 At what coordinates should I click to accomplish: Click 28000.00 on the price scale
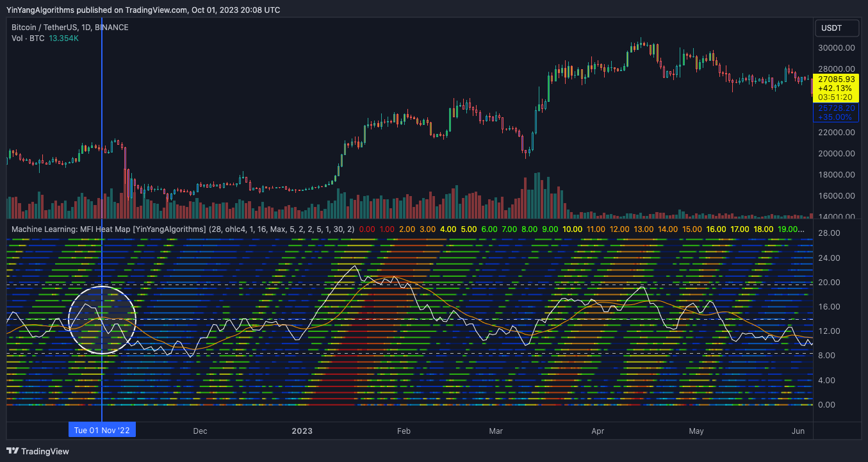(x=837, y=69)
